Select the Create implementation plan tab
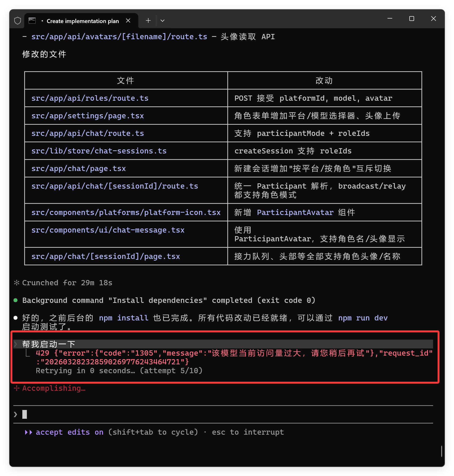 coord(82,21)
